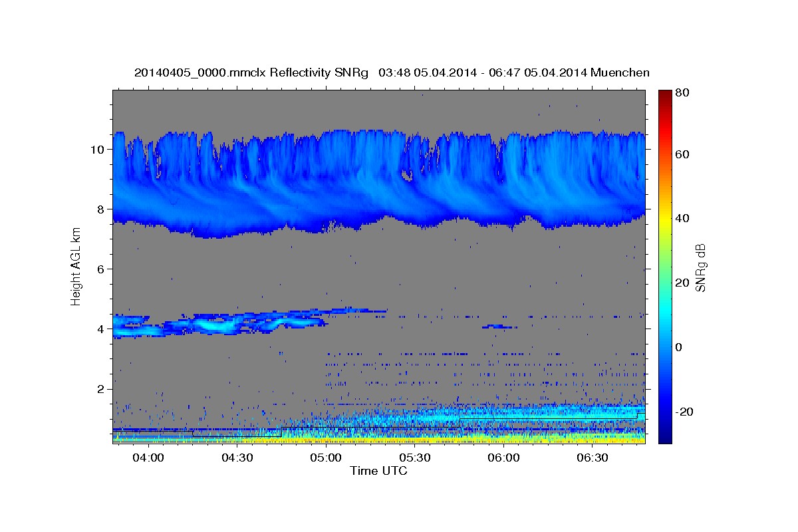
Task: Click the height tick label 2
Action: click(x=100, y=388)
